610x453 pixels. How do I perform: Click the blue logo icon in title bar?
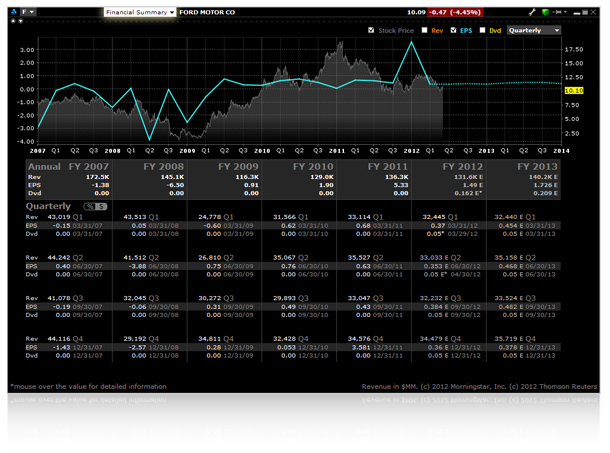(x=14, y=12)
